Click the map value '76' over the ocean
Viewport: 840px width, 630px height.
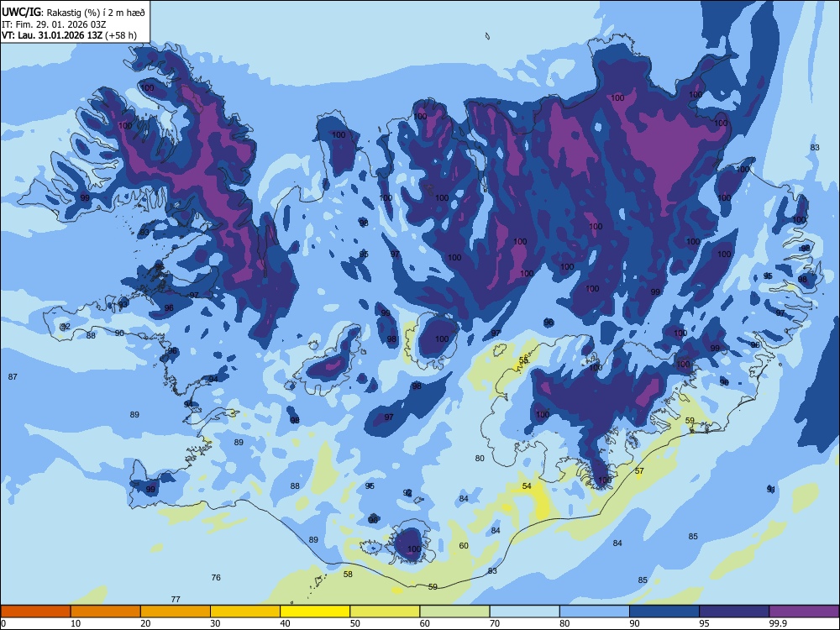216,578
